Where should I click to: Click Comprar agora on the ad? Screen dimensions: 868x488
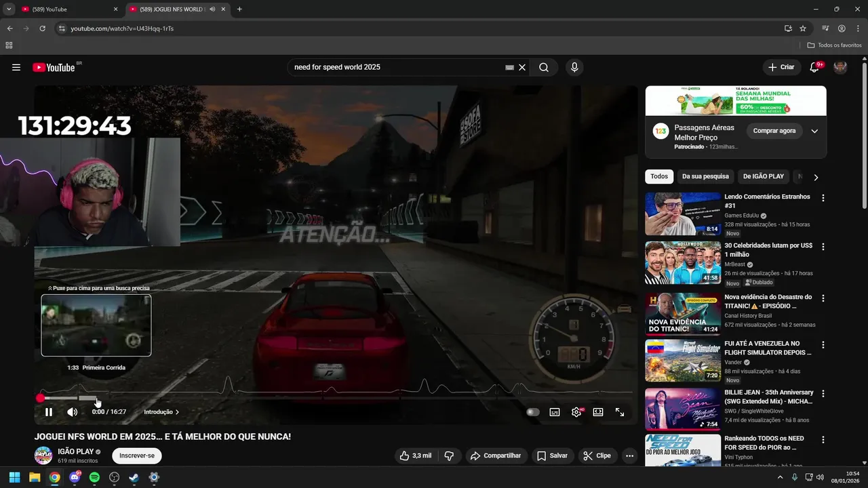pos(774,131)
